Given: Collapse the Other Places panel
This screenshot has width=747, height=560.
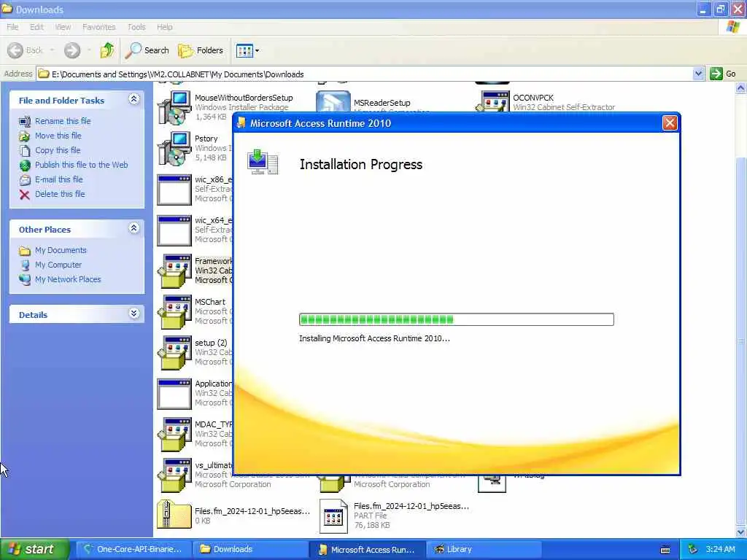Looking at the screenshot, I should tap(134, 228).
